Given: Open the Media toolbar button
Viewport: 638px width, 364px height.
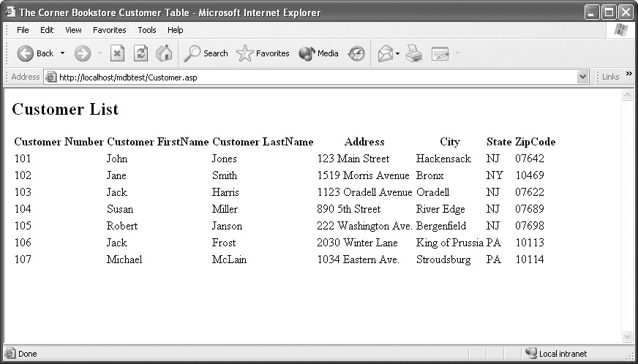Looking at the screenshot, I should [318, 53].
